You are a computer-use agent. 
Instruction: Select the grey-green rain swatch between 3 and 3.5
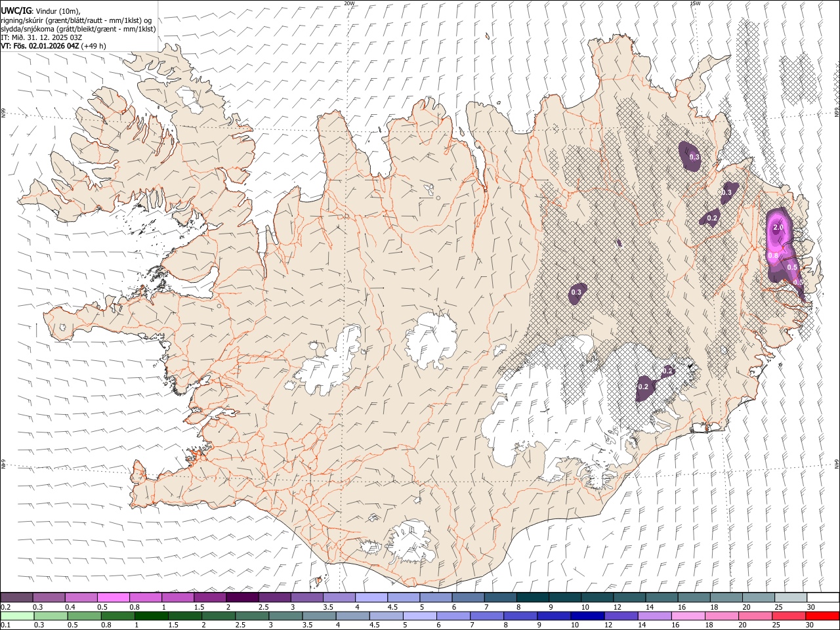[285, 616]
